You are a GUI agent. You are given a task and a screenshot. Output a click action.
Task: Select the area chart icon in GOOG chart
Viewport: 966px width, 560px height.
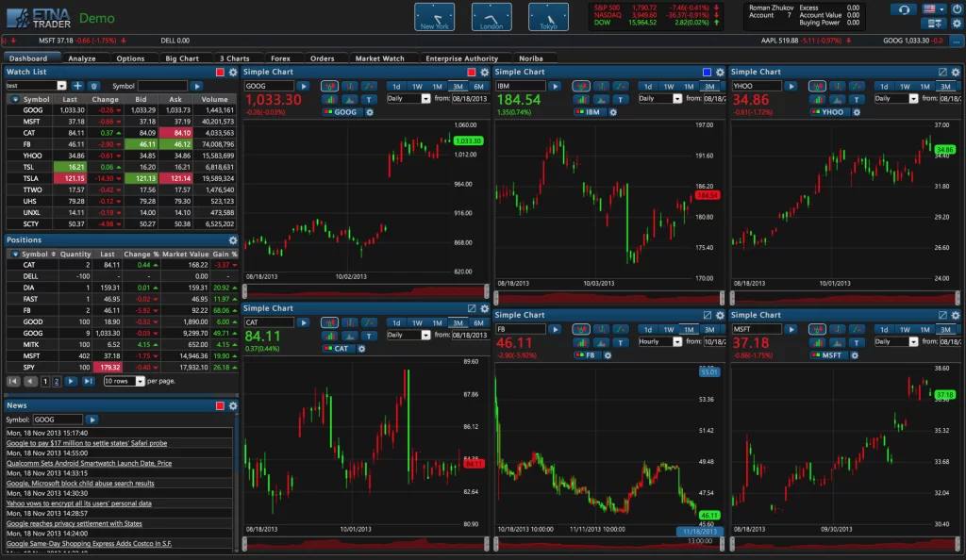tap(349, 99)
